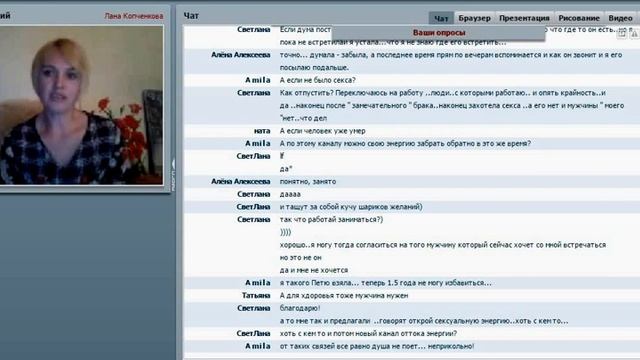This screenshot has height=360, width=640.
Task: Click Amila beside 'А если не было секса?'
Action: click(x=258, y=80)
